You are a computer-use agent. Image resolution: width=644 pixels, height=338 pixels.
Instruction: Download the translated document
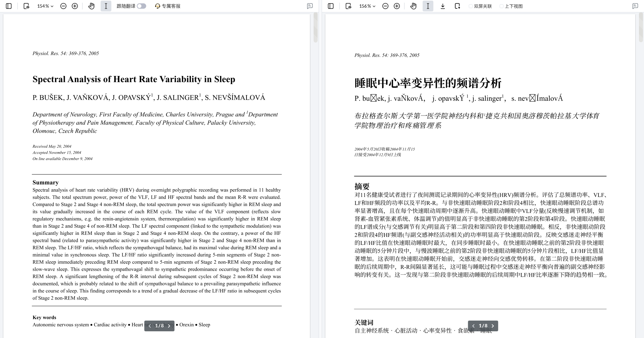[443, 6]
